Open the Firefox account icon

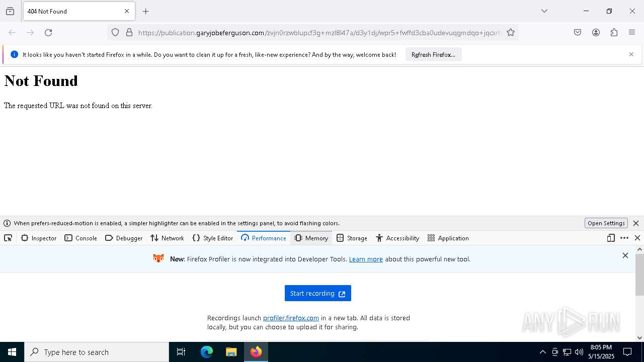click(596, 33)
